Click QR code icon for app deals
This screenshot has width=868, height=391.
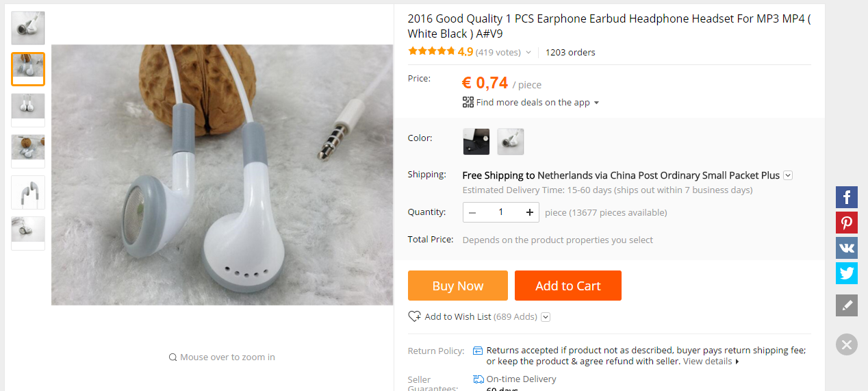(468, 102)
